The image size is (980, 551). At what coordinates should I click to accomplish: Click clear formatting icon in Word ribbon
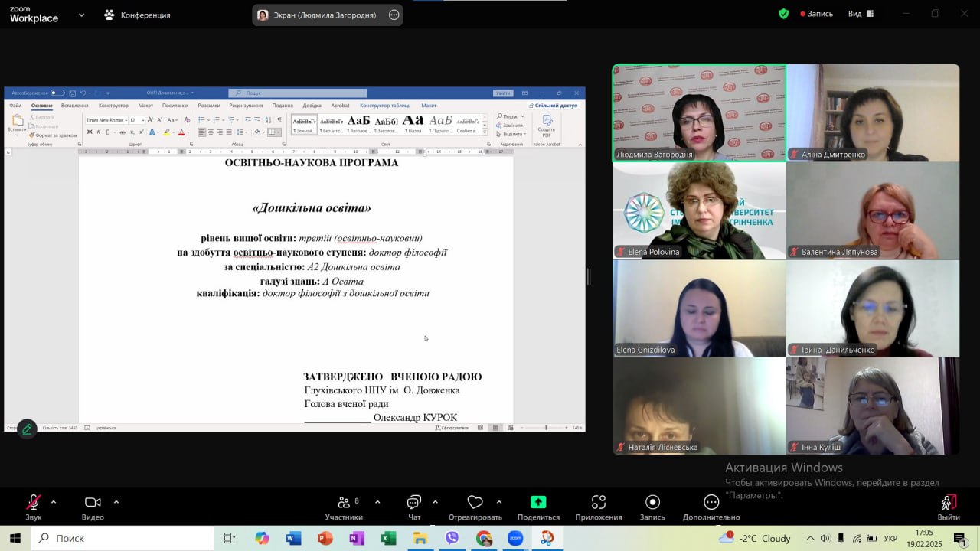pos(187,120)
